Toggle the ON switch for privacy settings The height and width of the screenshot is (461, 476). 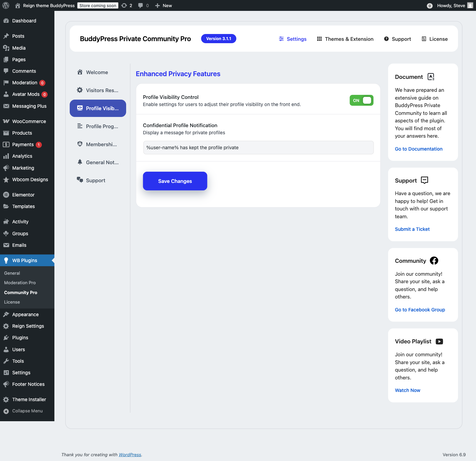pos(361,100)
